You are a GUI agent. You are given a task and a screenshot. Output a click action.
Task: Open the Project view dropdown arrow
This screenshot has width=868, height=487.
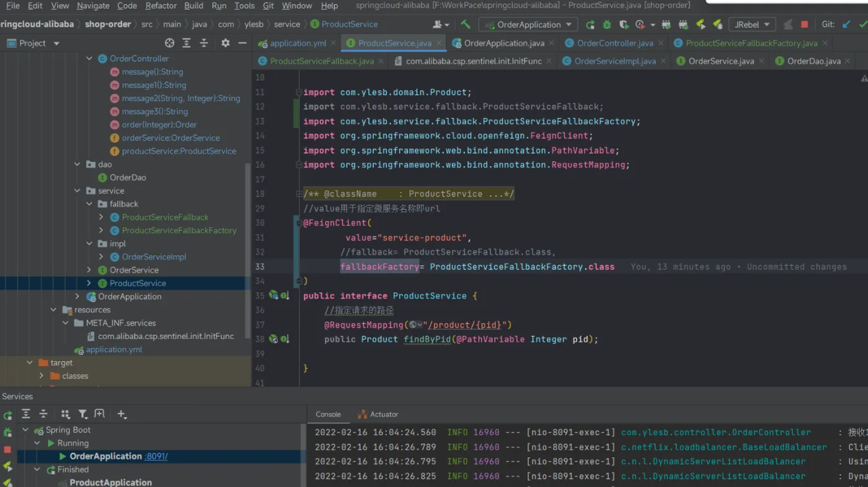tap(56, 43)
